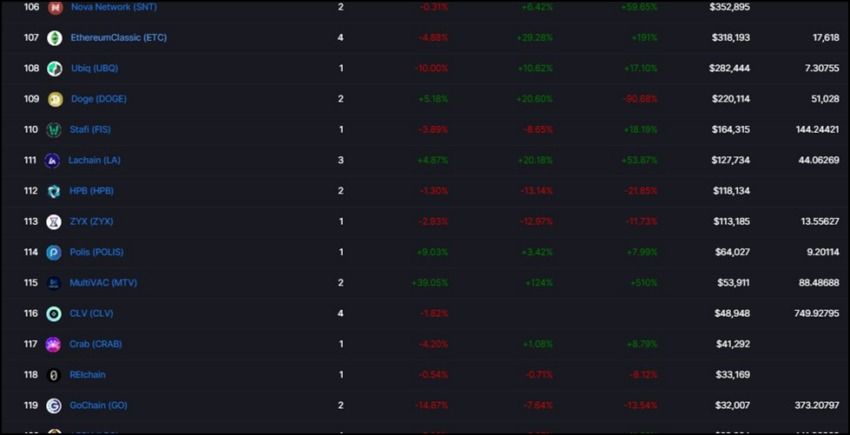
Task: Click the ZYX hourglass logo icon
Action: pos(54,222)
